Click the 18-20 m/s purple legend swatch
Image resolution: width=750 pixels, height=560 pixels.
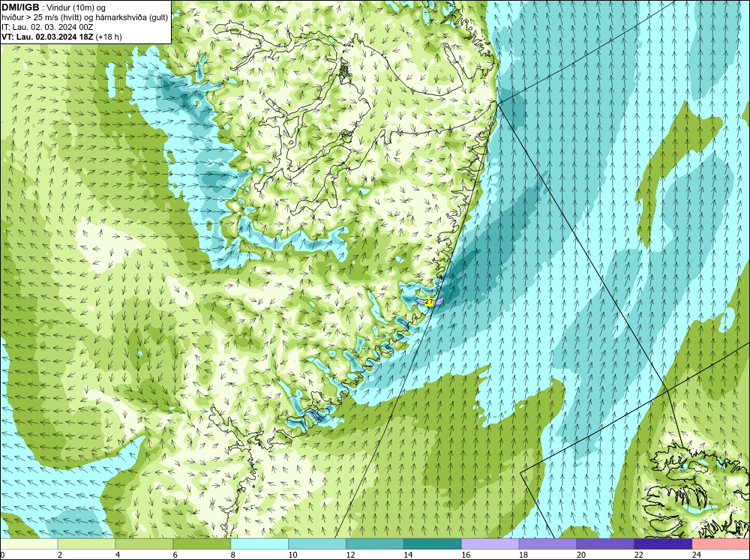(x=547, y=544)
